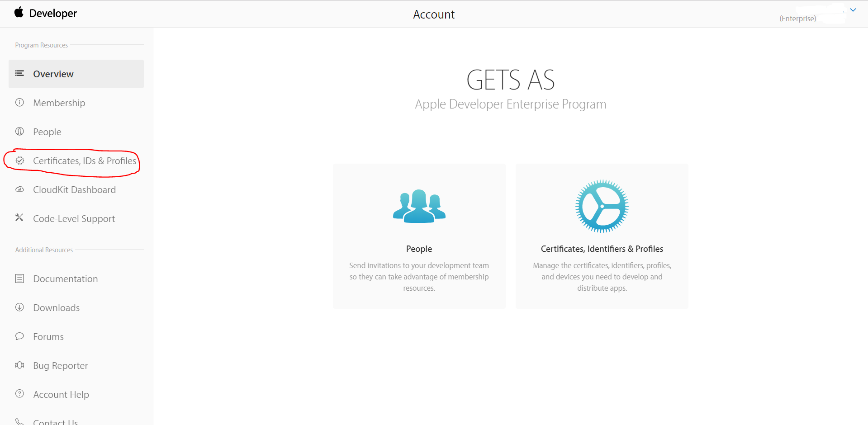Click the Apple logo icon
This screenshot has width=868, height=425.
(x=19, y=12)
